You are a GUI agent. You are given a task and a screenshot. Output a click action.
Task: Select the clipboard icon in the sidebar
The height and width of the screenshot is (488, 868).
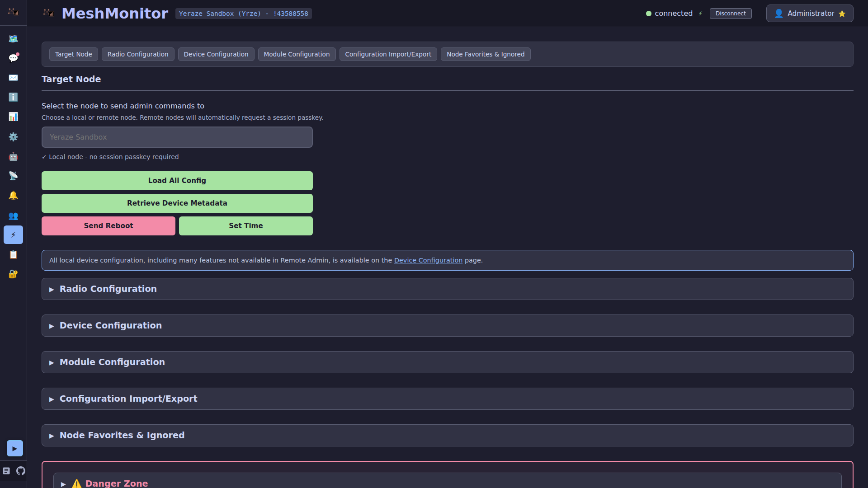point(13,254)
